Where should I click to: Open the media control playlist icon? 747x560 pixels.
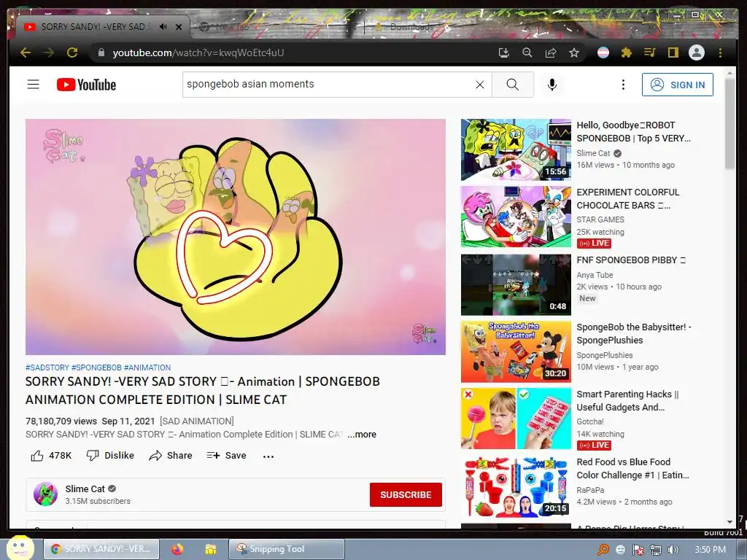coord(650,52)
